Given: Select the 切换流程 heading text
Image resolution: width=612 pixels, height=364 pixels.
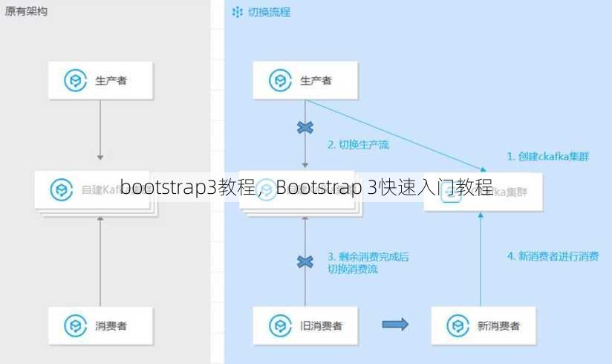Looking at the screenshot, I should click(x=270, y=12).
